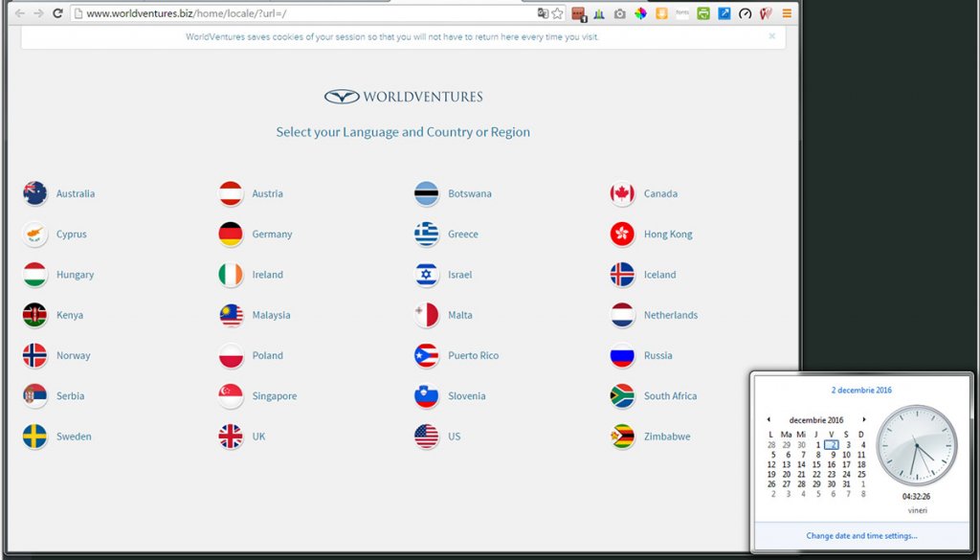Open the color wheel picker extension
This screenshot has width=980, height=560.
640,13
